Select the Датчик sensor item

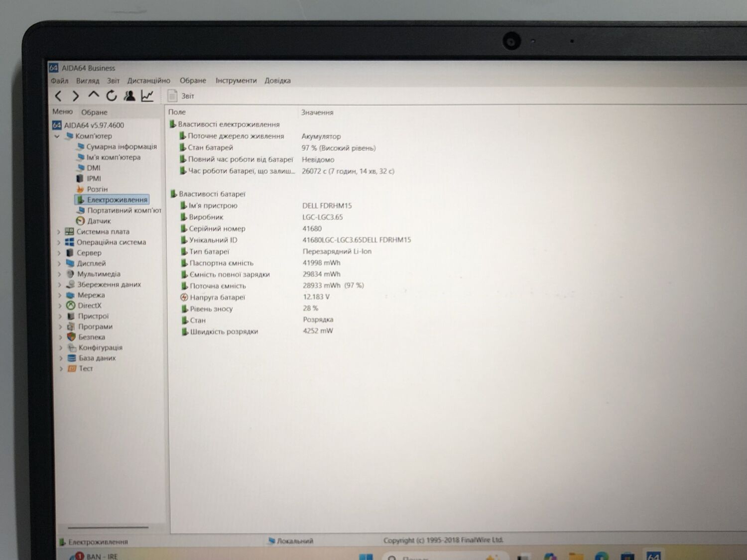[99, 221]
